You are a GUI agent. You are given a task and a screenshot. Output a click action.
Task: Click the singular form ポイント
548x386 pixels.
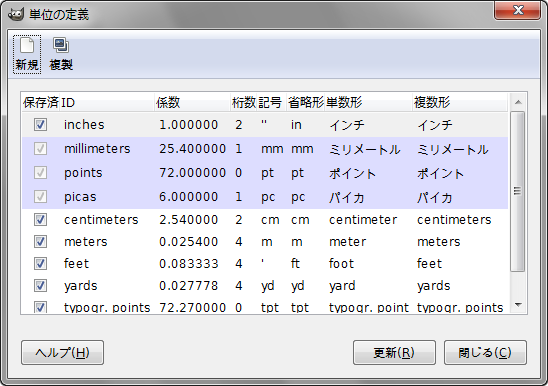click(352, 173)
